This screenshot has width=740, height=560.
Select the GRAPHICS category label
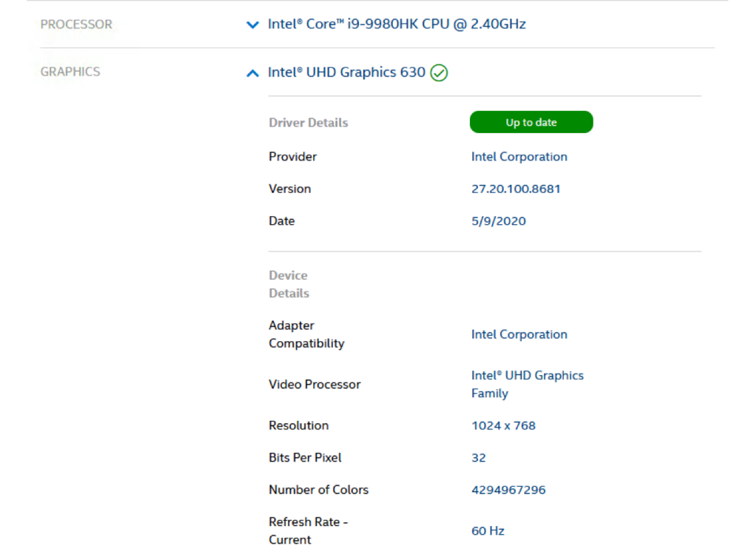[70, 72]
